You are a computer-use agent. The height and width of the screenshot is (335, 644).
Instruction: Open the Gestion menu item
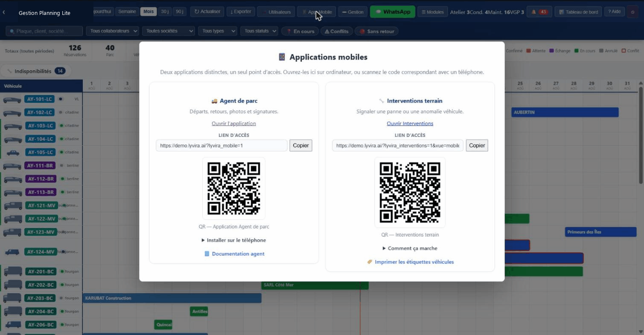353,12
